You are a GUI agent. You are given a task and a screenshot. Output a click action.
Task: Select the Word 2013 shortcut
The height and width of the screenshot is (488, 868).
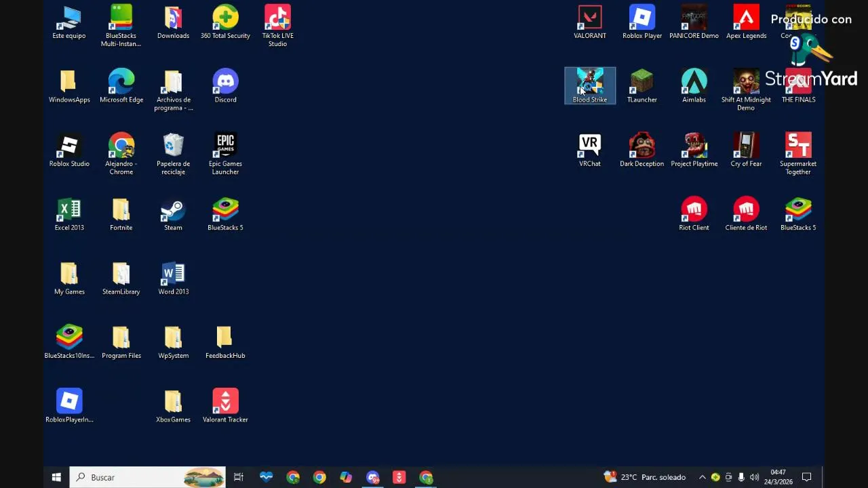coord(173,279)
